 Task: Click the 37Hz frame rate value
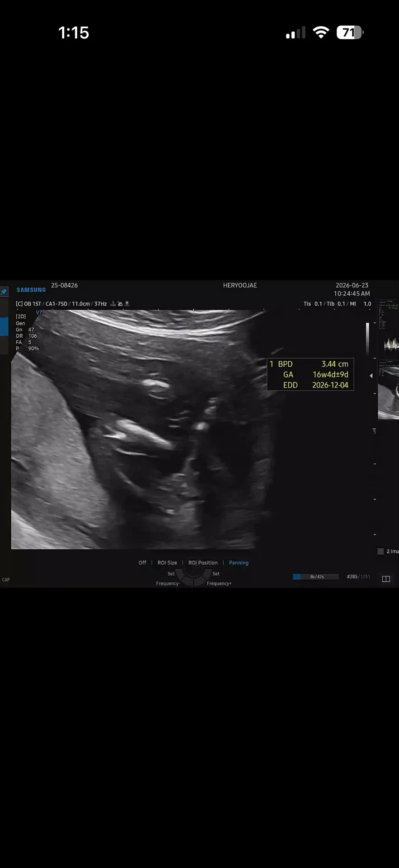click(x=100, y=304)
